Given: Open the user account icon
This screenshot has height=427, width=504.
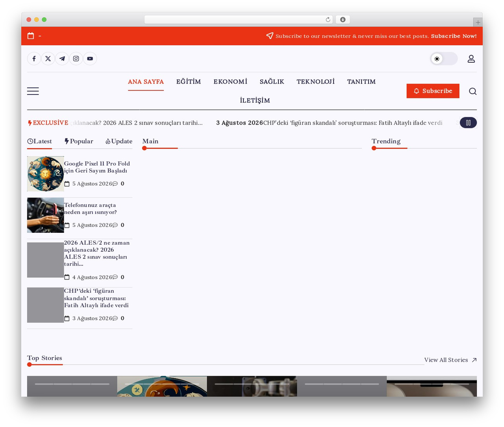Looking at the screenshot, I should tap(471, 59).
